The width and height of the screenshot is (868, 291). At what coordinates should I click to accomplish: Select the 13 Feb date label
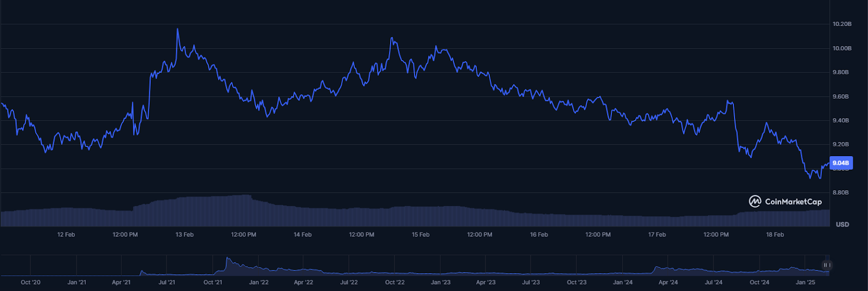coord(184,235)
